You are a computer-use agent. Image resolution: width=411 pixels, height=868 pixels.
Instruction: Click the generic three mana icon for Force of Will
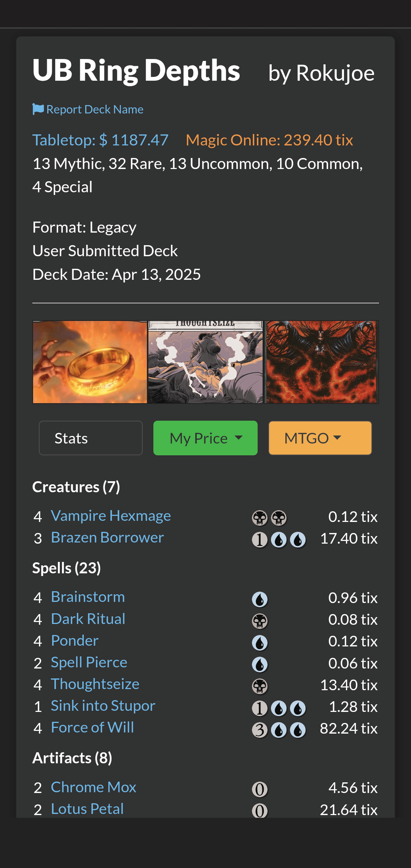point(260,730)
